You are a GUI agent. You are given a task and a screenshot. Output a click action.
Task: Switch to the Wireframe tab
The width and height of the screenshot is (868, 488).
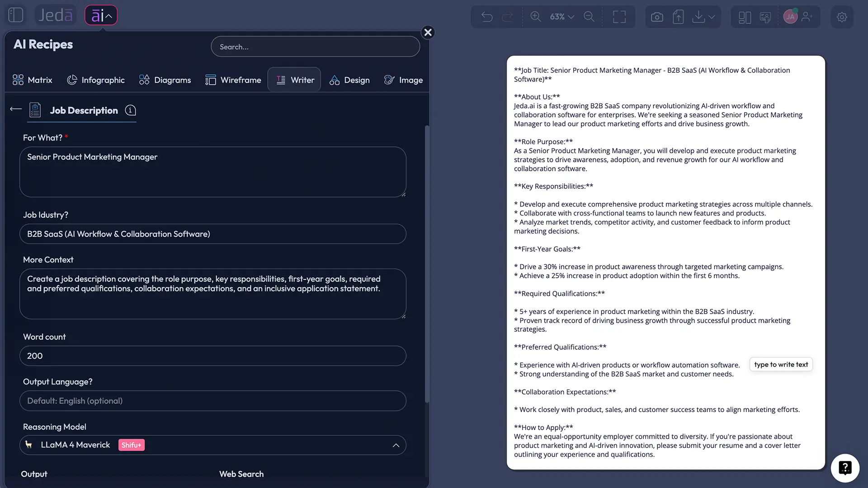pos(233,80)
